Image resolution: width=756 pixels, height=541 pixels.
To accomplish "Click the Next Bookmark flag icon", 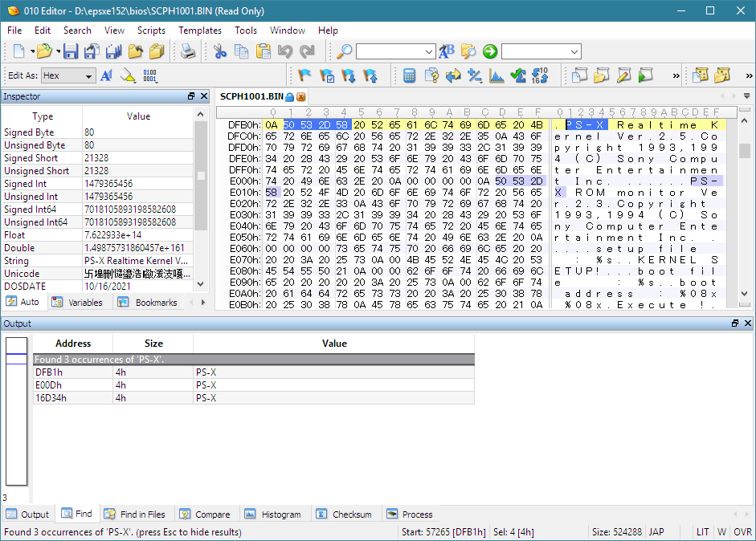I will [349, 75].
